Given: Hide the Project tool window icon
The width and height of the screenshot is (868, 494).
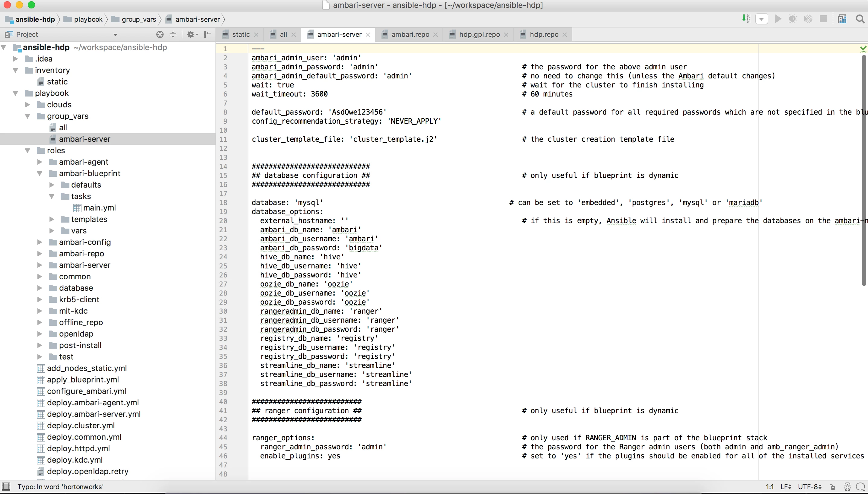Looking at the screenshot, I should (x=207, y=34).
